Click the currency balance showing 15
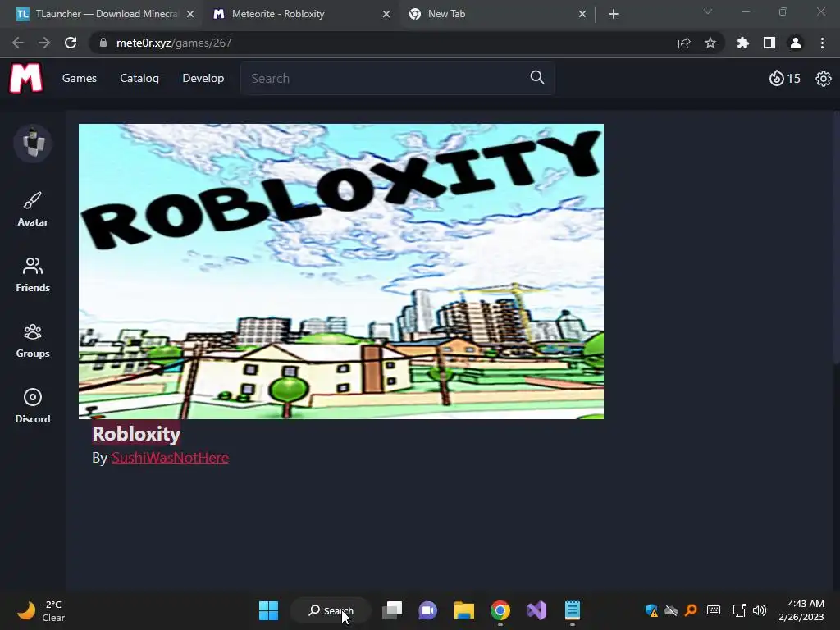Viewport: 840px width, 630px height. click(785, 79)
